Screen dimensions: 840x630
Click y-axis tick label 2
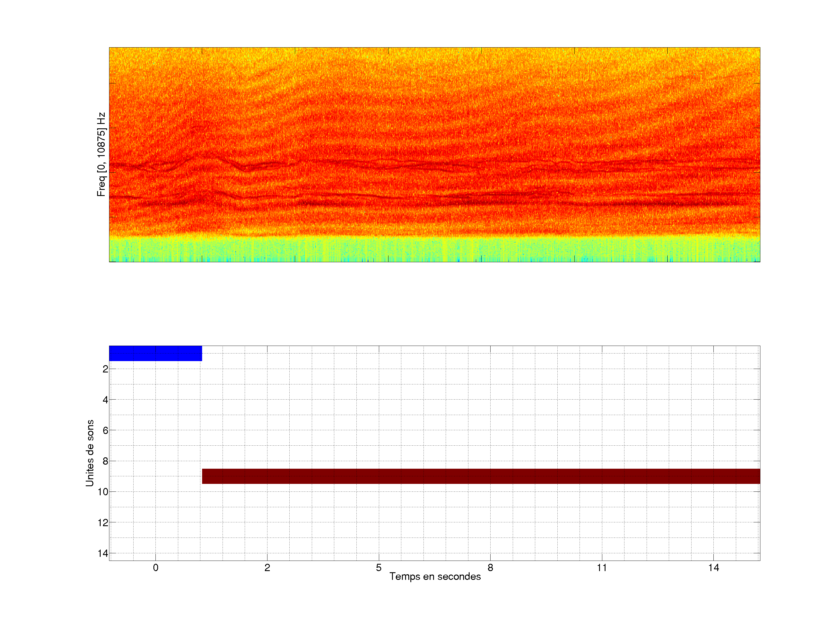click(105, 369)
